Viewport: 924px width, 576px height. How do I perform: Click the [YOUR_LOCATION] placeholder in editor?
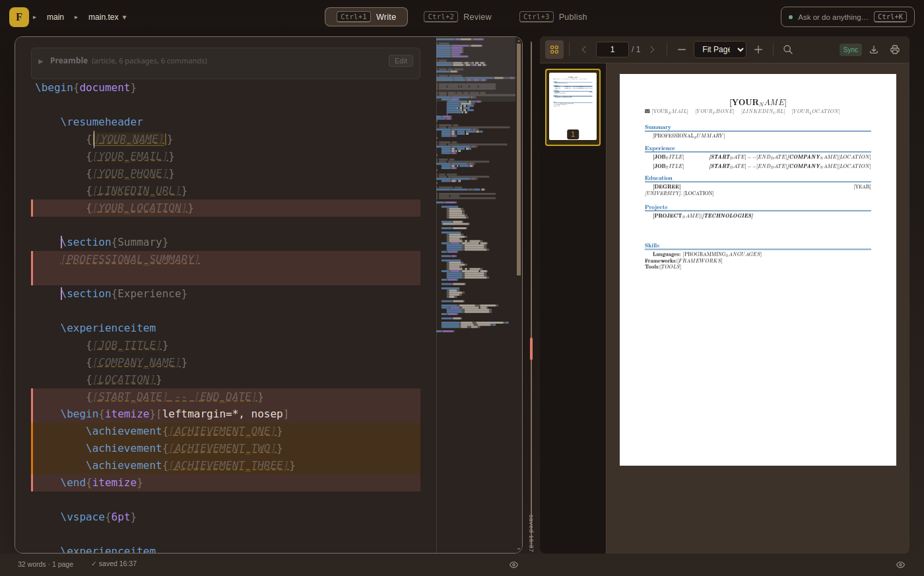pyautogui.click(x=140, y=208)
